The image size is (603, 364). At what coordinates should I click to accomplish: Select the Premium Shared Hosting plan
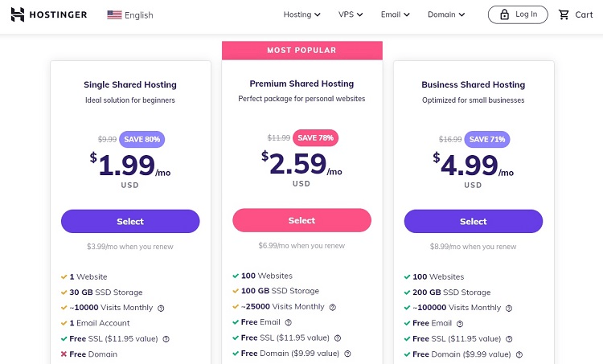[x=301, y=220]
